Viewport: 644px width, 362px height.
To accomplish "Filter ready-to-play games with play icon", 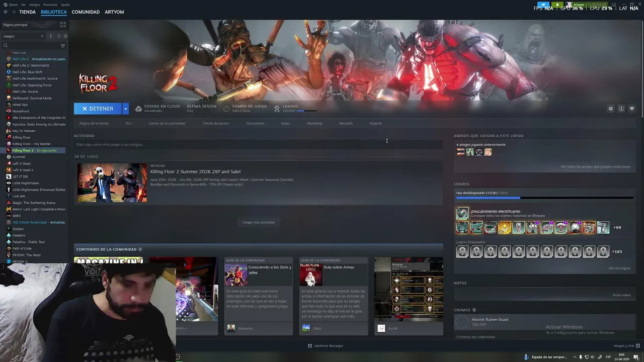I will (65, 36).
